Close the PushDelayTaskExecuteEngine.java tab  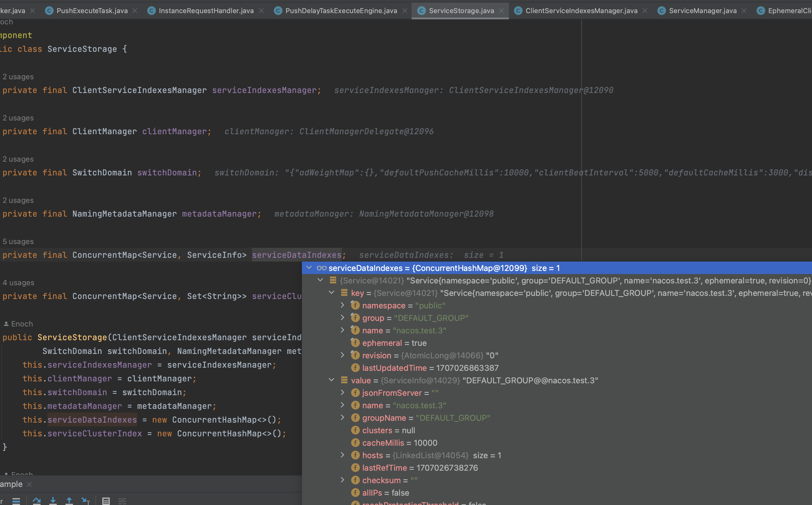pos(405,11)
